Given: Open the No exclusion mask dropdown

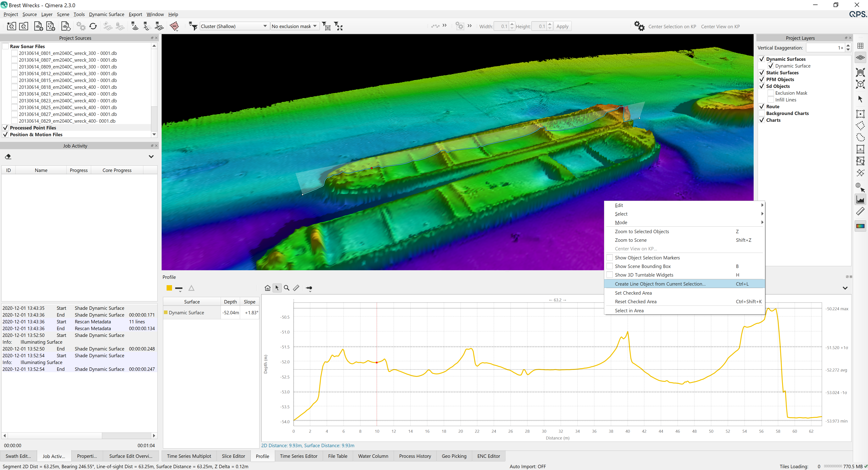Looking at the screenshot, I should click(294, 26).
